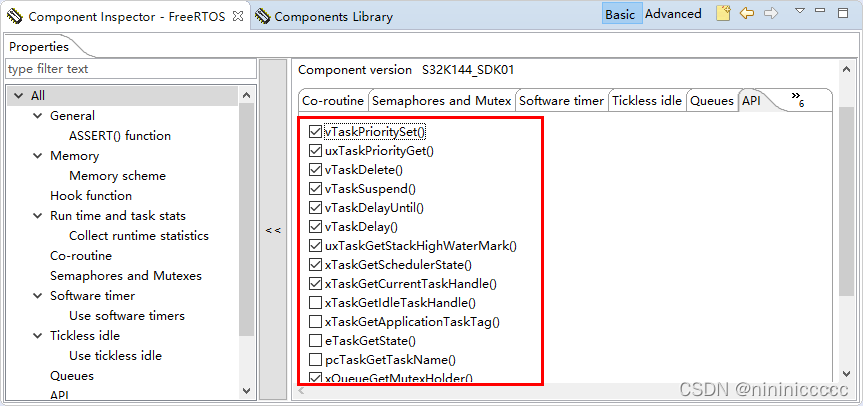Click the Component Inspector tab icon

[x=15, y=17]
